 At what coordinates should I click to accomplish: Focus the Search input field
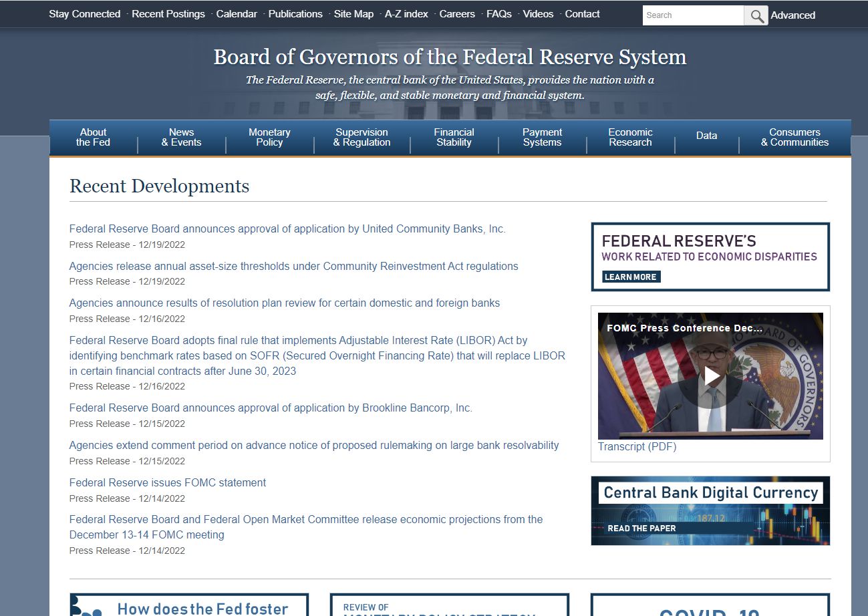(693, 15)
